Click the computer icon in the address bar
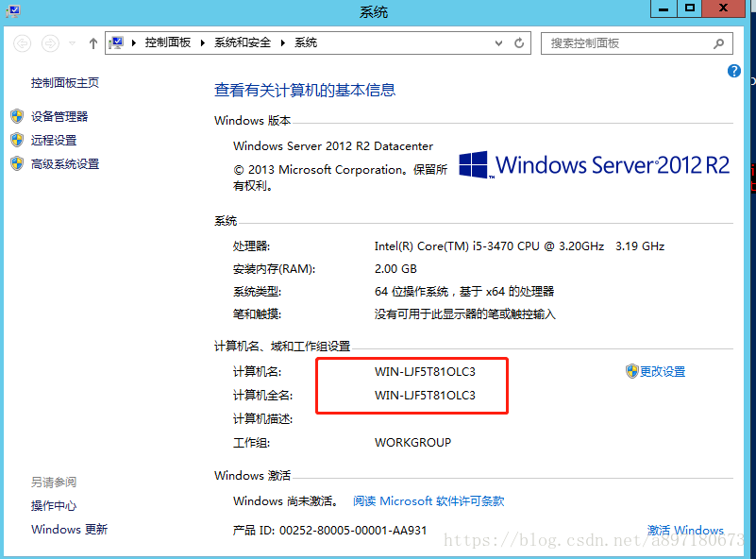This screenshot has height=559, width=756. click(116, 42)
